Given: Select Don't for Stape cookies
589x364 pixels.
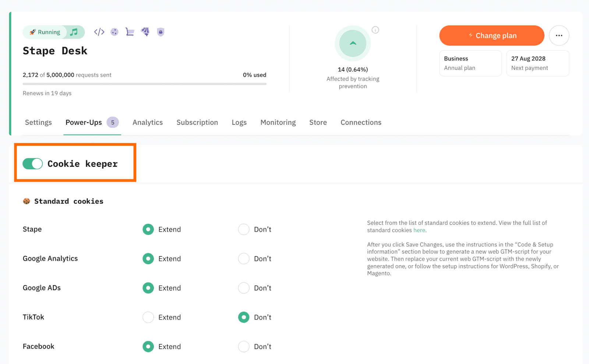Looking at the screenshot, I should pos(244,229).
